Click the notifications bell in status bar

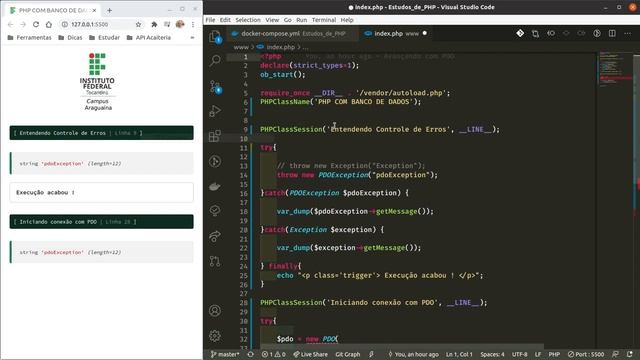pos(630,354)
